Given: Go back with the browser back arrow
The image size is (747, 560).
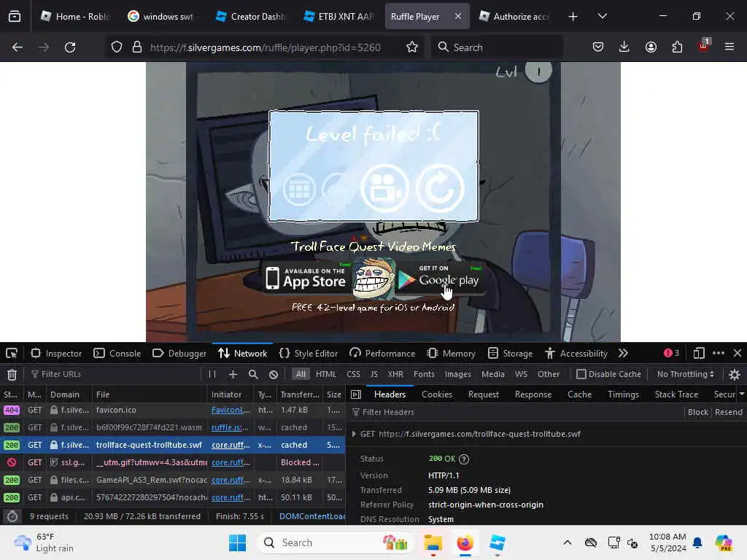Looking at the screenshot, I should [x=18, y=47].
